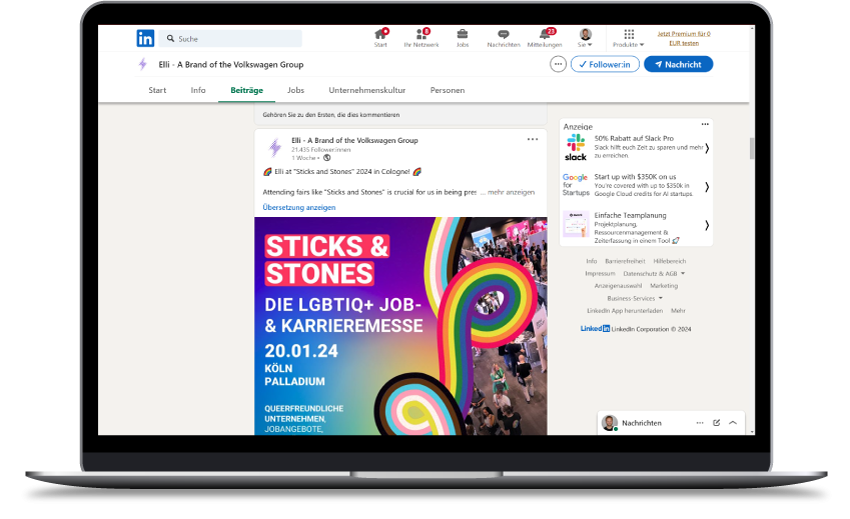Click LinkedIn App herunterladen link
Viewport: 850px width, 519px height.
(624, 311)
